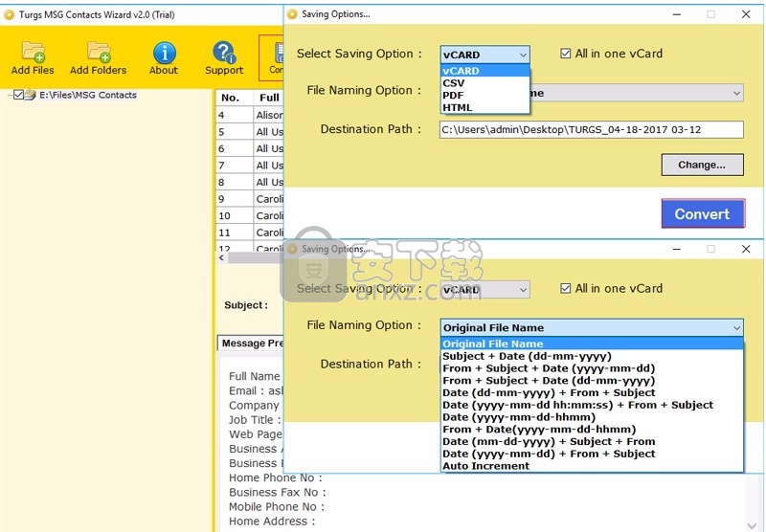The width and height of the screenshot is (766, 532).
Task: Click the E:\Files\MSG Contacts tree item
Action: (88, 95)
